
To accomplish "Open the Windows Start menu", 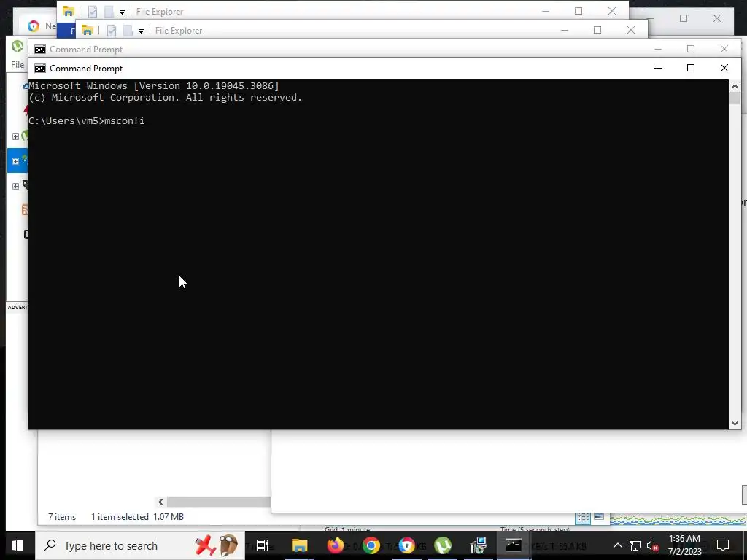I will pyautogui.click(x=18, y=545).
